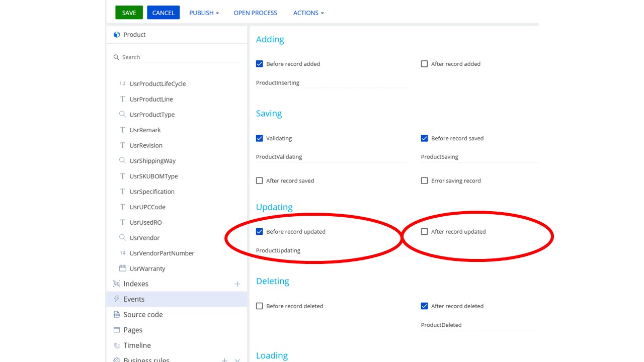Viewport: 644px width, 362px height.
Task: Click the Business rules gear icon
Action: pos(117,359)
